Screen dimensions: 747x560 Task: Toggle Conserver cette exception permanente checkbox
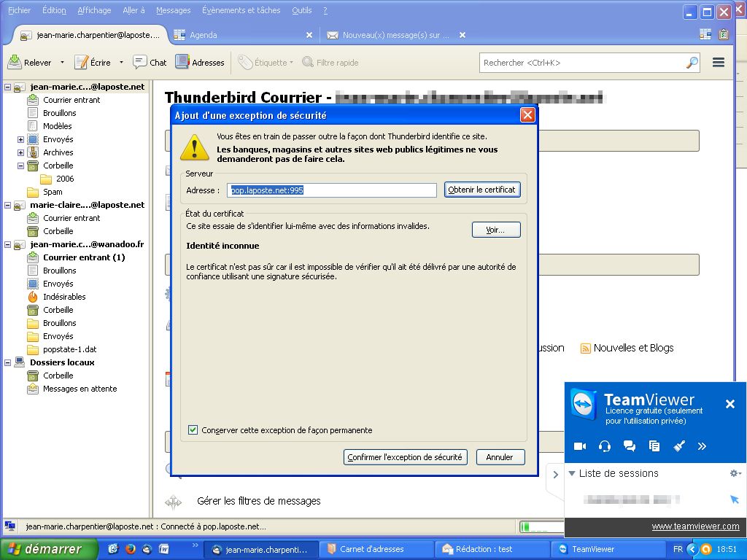[x=193, y=430]
